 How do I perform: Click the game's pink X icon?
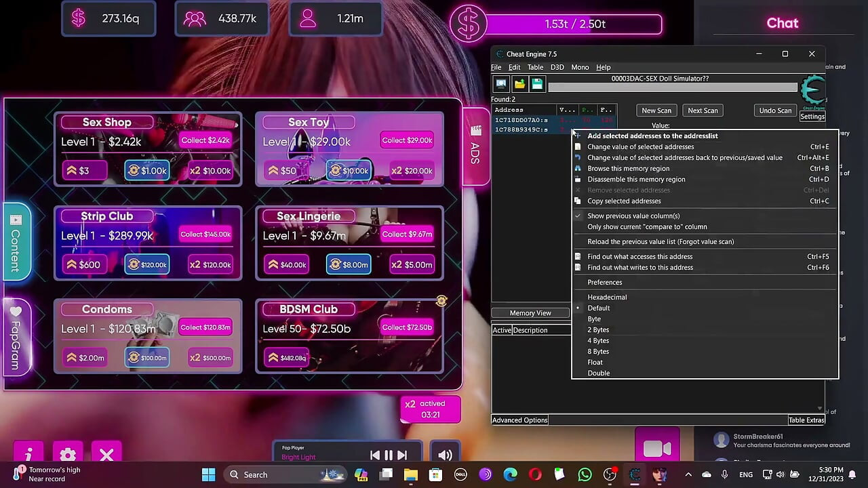pyautogui.click(x=106, y=455)
